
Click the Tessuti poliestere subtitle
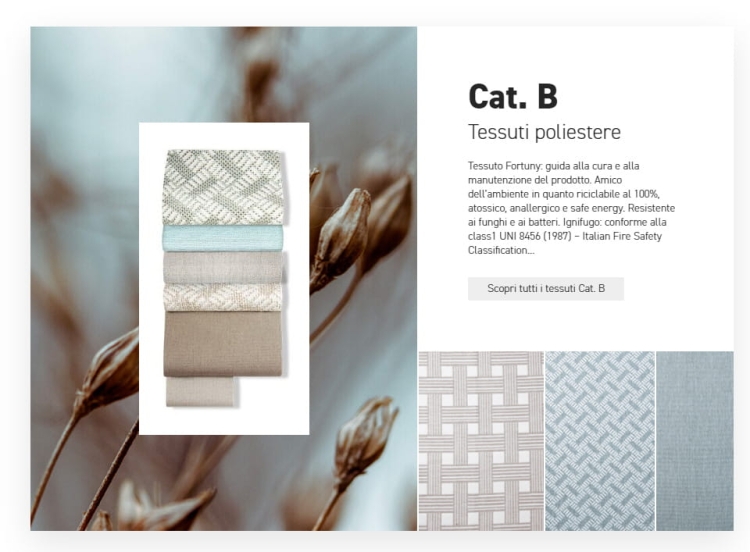(x=544, y=132)
